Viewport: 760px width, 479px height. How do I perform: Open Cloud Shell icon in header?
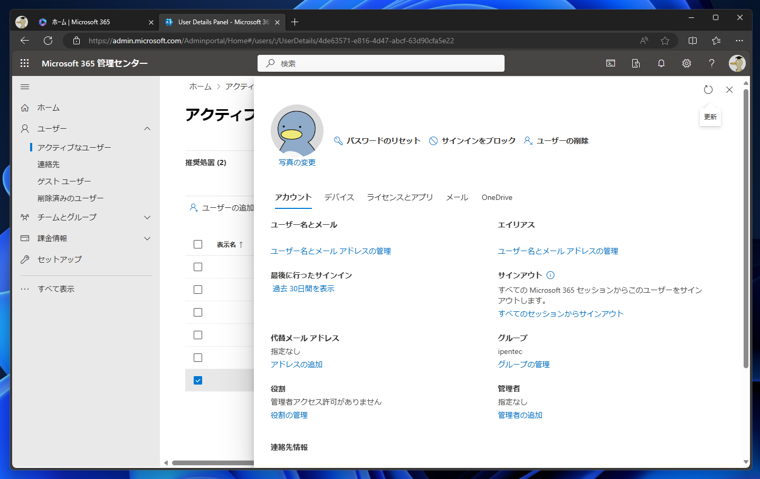(x=611, y=63)
